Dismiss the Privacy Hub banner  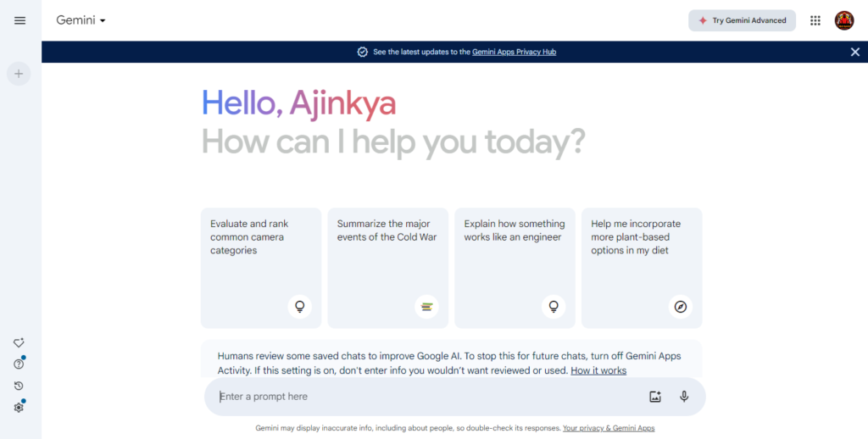coord(855,52)
